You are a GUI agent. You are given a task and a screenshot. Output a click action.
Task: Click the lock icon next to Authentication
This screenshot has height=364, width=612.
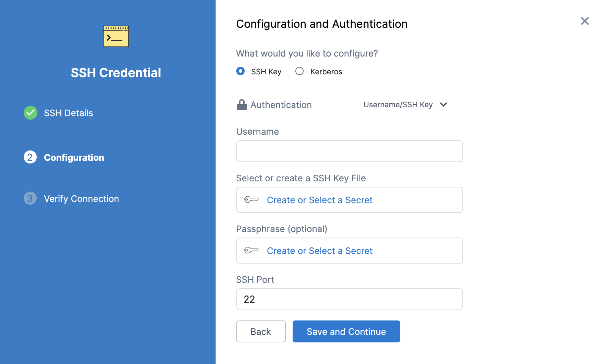click(242, 104)
